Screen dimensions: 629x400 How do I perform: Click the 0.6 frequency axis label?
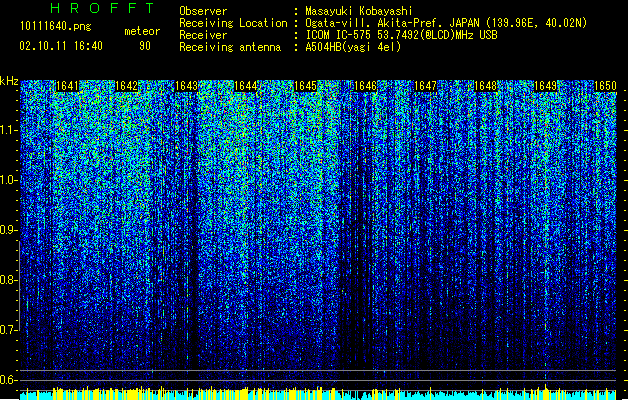click(8, 380)
